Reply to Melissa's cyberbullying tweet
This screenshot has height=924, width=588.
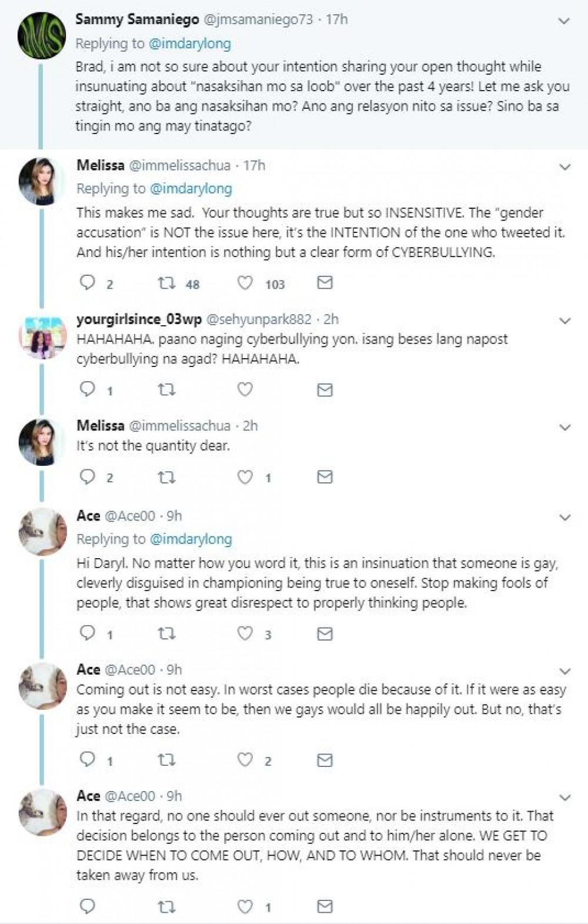[88, 283]
